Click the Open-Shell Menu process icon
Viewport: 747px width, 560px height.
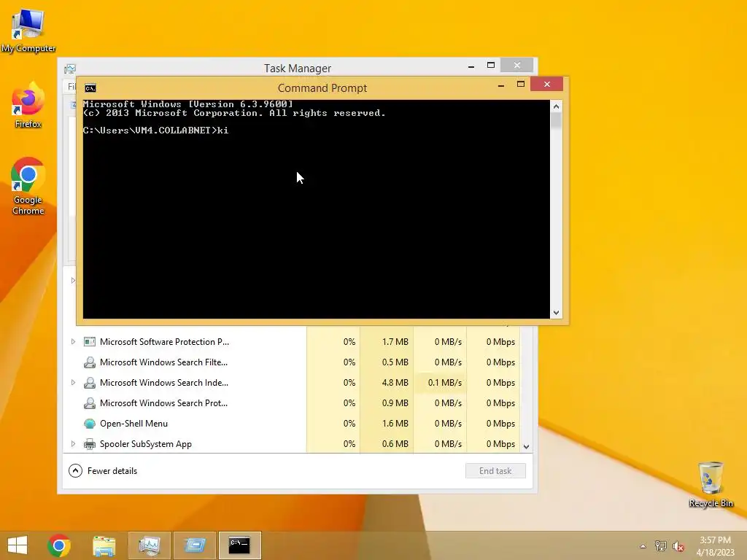pos(89,424)
